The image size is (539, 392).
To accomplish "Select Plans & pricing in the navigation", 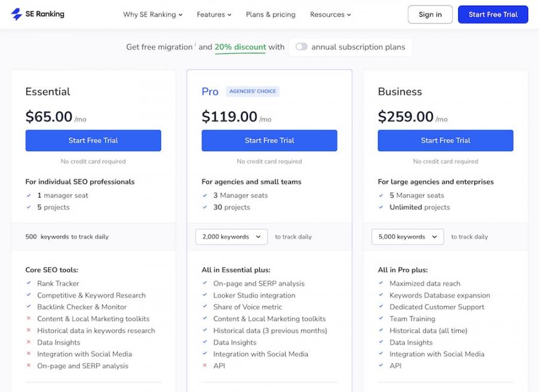I will 270,14.
